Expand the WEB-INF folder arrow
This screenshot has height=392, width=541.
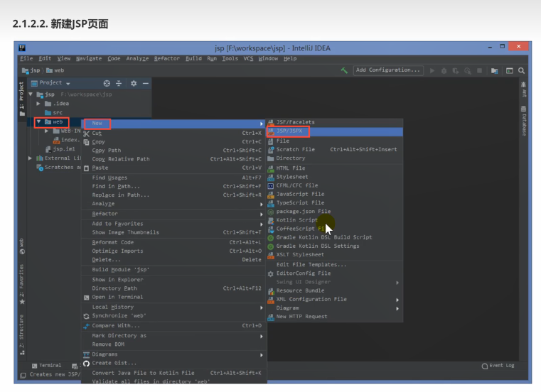tap(46, 131)
